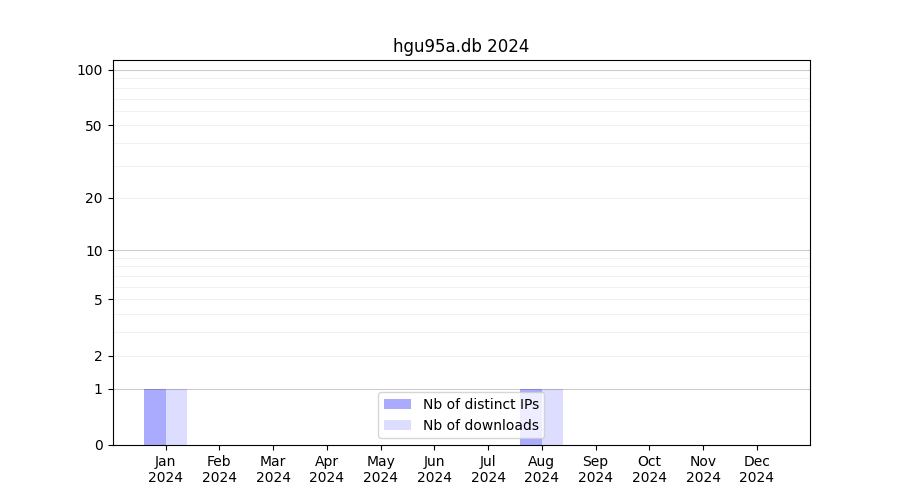Click the 'Nb of distinct IPs' legend label
900x500 pixels.
click(480, 404)
